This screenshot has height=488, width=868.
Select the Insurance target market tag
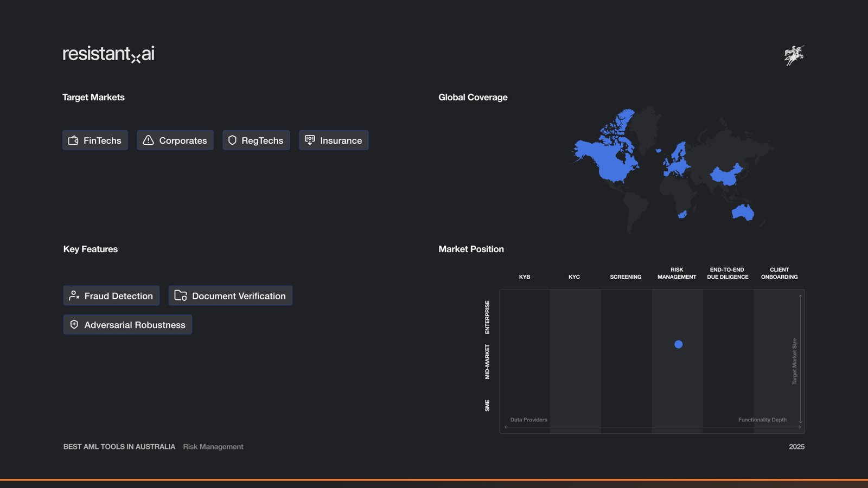tap(334, 140)
